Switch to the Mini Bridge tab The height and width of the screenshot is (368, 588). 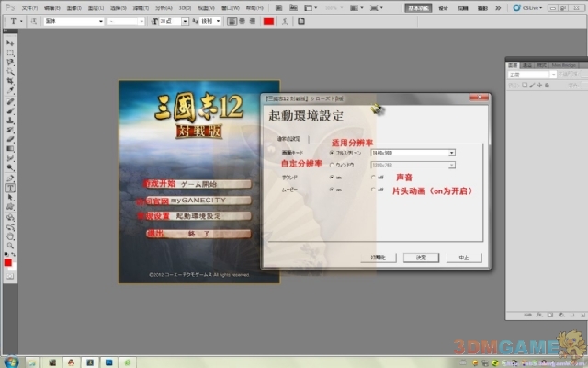[x=563, y=65]
